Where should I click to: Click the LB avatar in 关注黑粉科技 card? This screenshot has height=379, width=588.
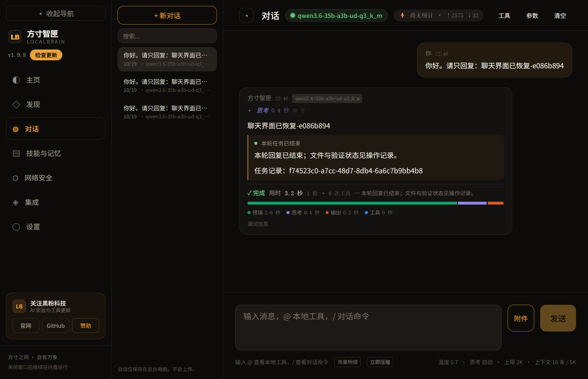coord(19,306)
